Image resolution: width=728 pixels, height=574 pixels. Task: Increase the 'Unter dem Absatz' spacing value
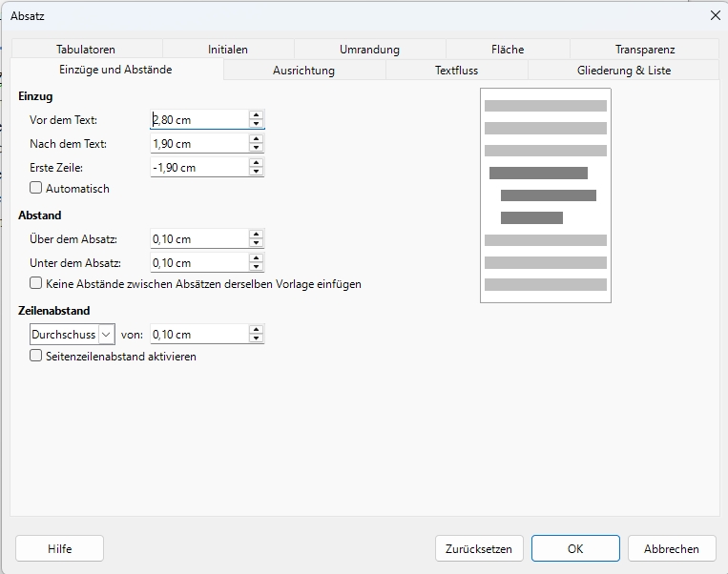click(x=256, y=258)
